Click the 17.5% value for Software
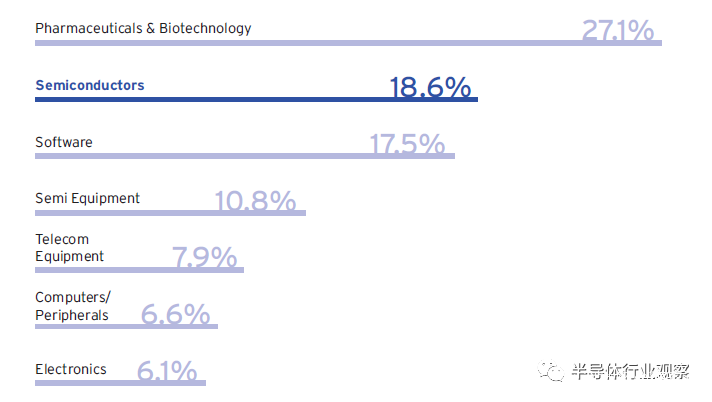Viewport: 712px width, 402px height. (406, 144)
